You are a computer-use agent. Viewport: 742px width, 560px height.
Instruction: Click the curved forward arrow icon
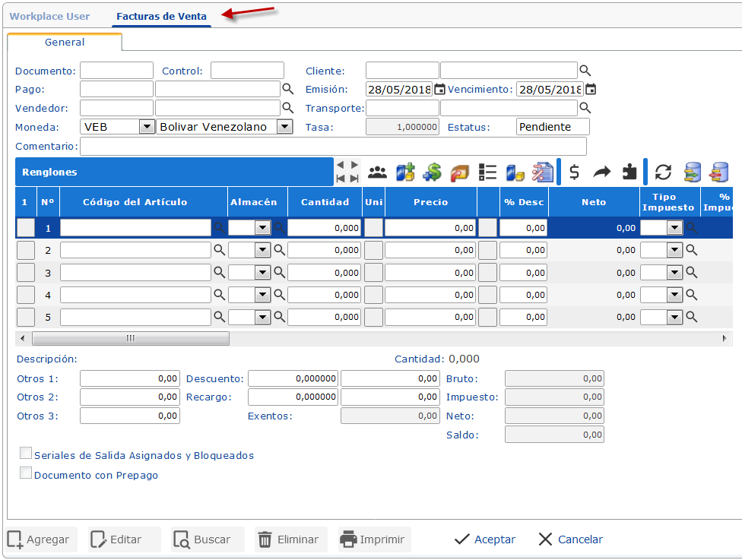(602, 172)
